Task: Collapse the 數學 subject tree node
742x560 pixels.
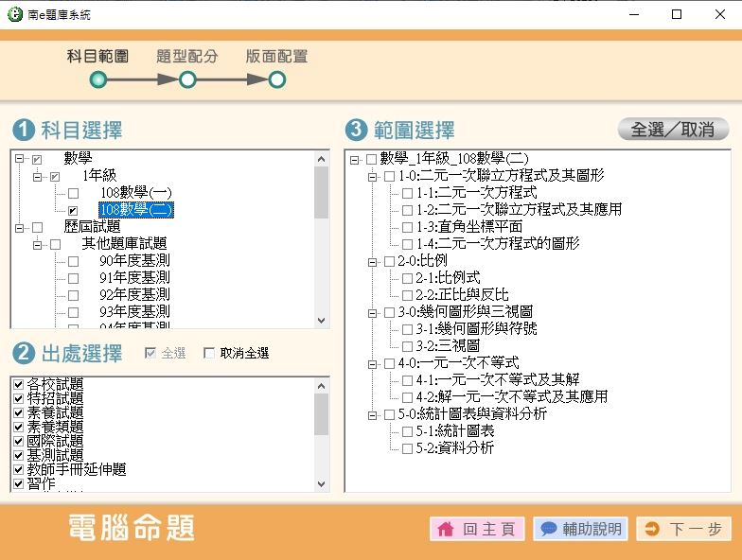Action: click(20, 159)
